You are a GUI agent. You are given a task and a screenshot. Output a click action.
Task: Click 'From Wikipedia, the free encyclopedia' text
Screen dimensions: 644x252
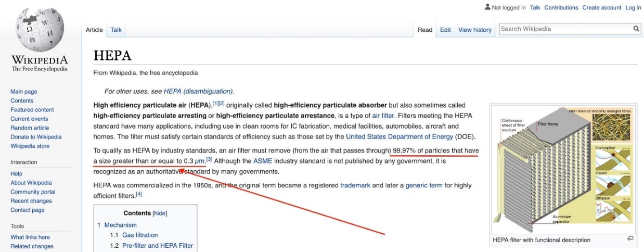click(146, 73)
